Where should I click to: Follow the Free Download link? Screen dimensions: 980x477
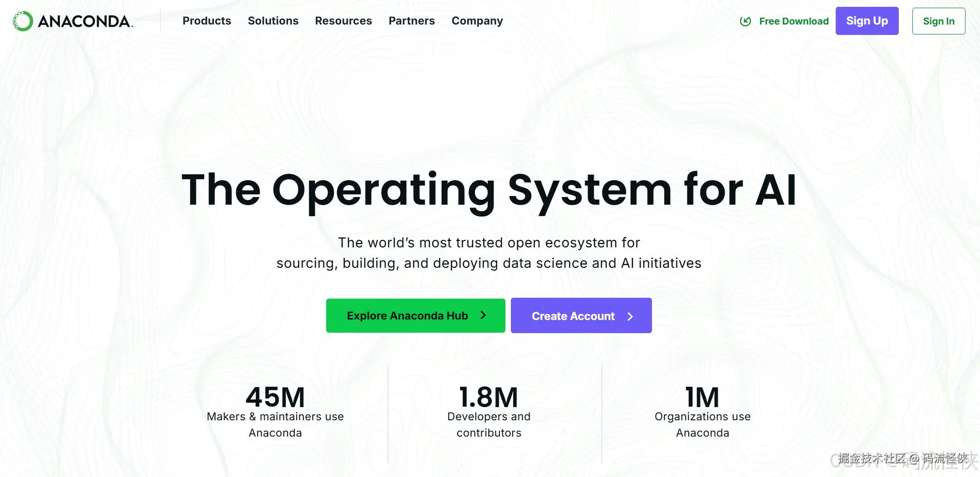pyautogui.click(x=794, y=21)
